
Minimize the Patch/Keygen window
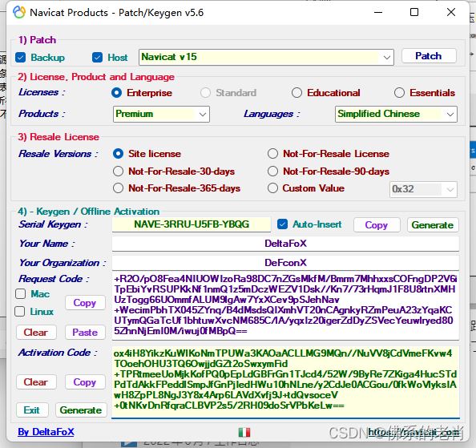coord(378,13)
